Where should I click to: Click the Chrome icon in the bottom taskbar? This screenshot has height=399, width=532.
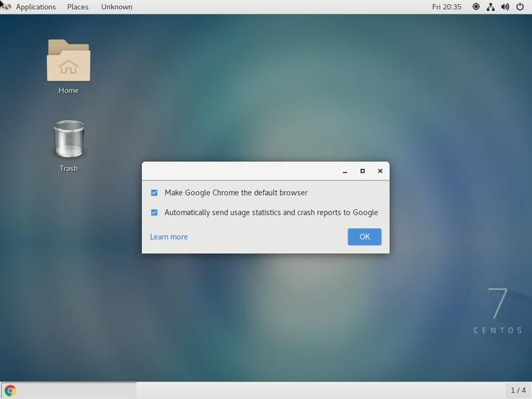coord(10,391)
